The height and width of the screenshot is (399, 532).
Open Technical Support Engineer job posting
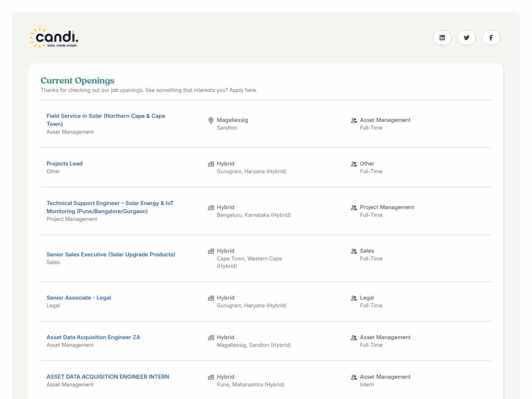coord(110,207)
